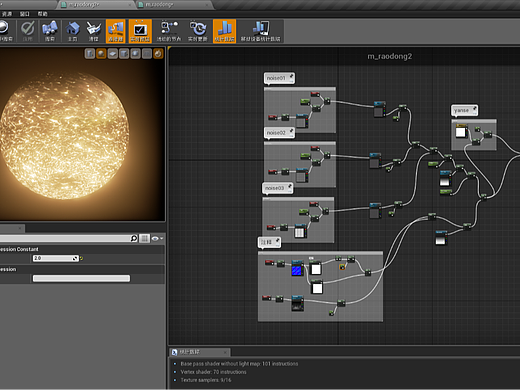Click the property matrix grid icon
520x390 pixels.
[144, 238]
